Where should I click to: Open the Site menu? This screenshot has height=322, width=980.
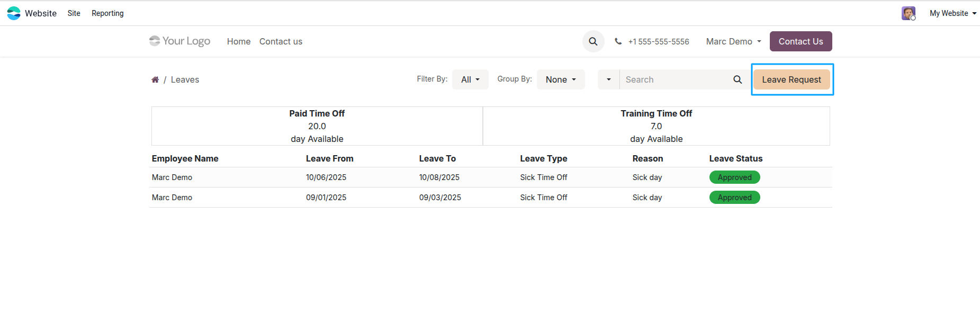coord(74,13)
